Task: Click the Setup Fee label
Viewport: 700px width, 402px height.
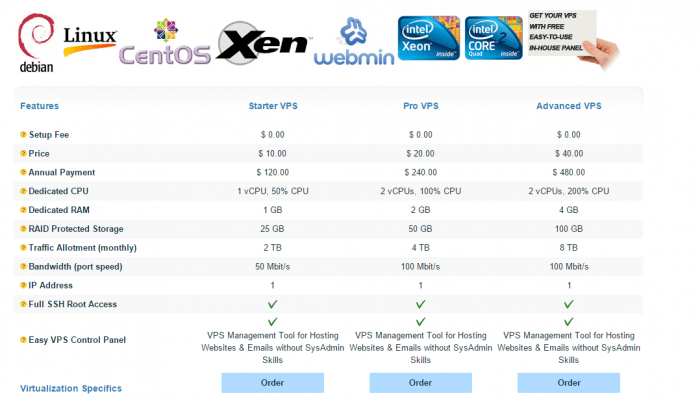Action: 49,134
